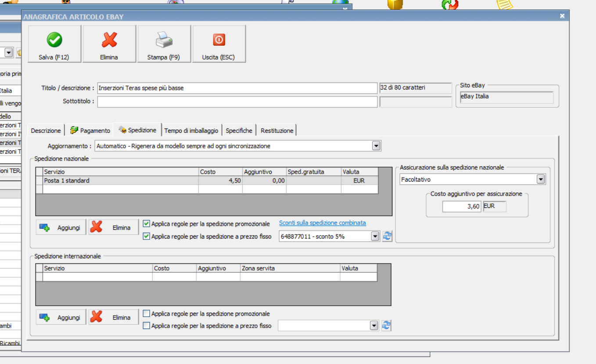The width and height of the screenshot is (596, 364).
Task: Click the 0,00 Aggiuntivo cell
Action: pyautogui.click(x=264, y=181)
